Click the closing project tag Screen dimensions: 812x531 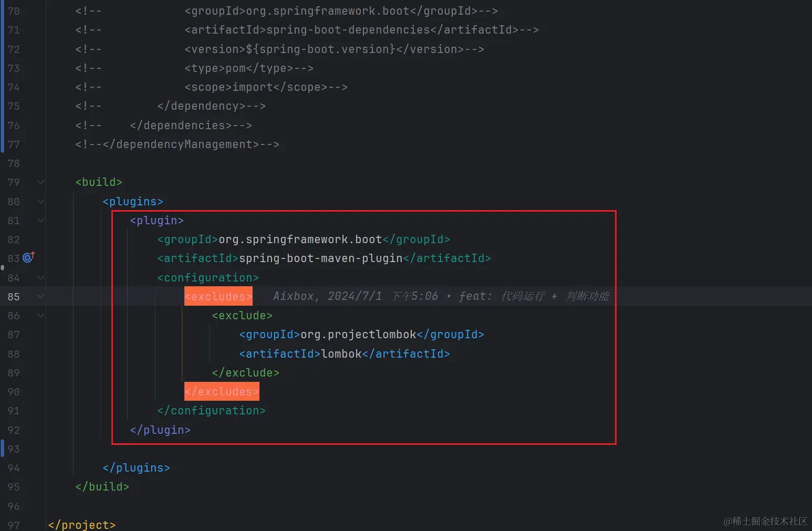pos(81,525)
